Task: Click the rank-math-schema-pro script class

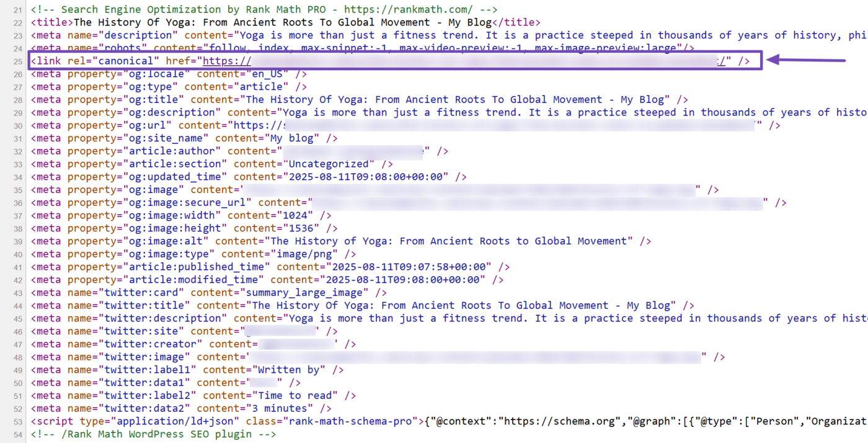Action: [x=349, y=421]
